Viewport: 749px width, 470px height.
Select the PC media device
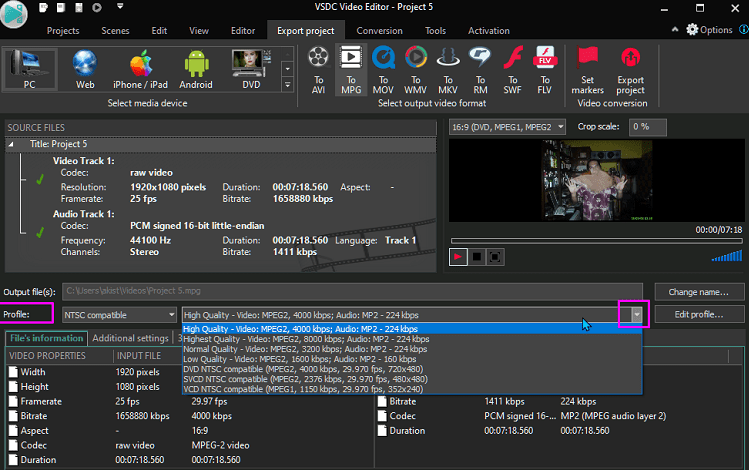(30, 69)
